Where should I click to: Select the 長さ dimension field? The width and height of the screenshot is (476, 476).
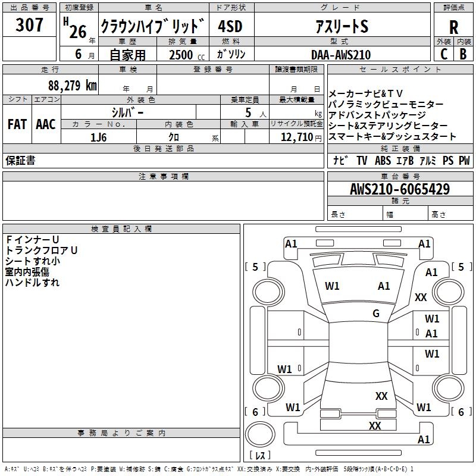[x=355, y=214]
